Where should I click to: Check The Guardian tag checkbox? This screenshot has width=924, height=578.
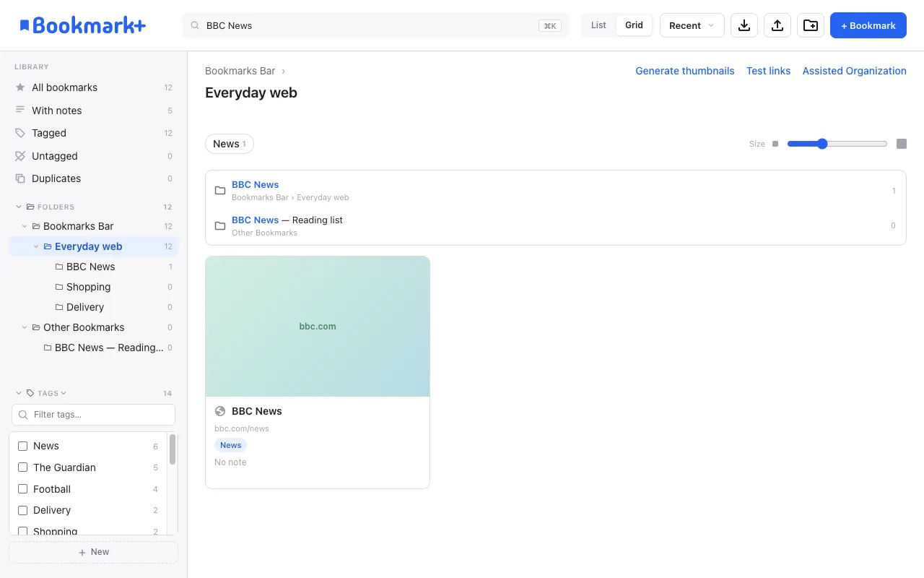click(22, 467)
